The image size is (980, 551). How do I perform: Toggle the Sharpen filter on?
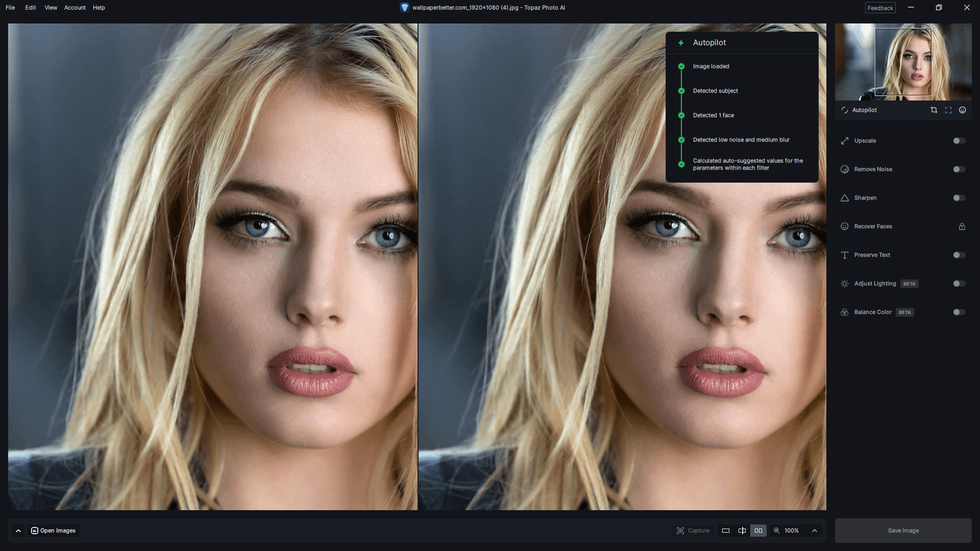[959, 198]
